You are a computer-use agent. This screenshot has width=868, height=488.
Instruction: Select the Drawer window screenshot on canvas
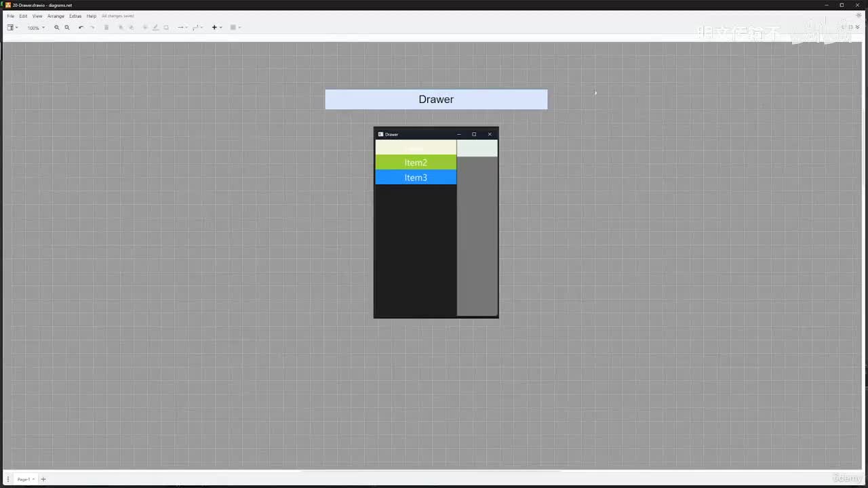[436, 222]
